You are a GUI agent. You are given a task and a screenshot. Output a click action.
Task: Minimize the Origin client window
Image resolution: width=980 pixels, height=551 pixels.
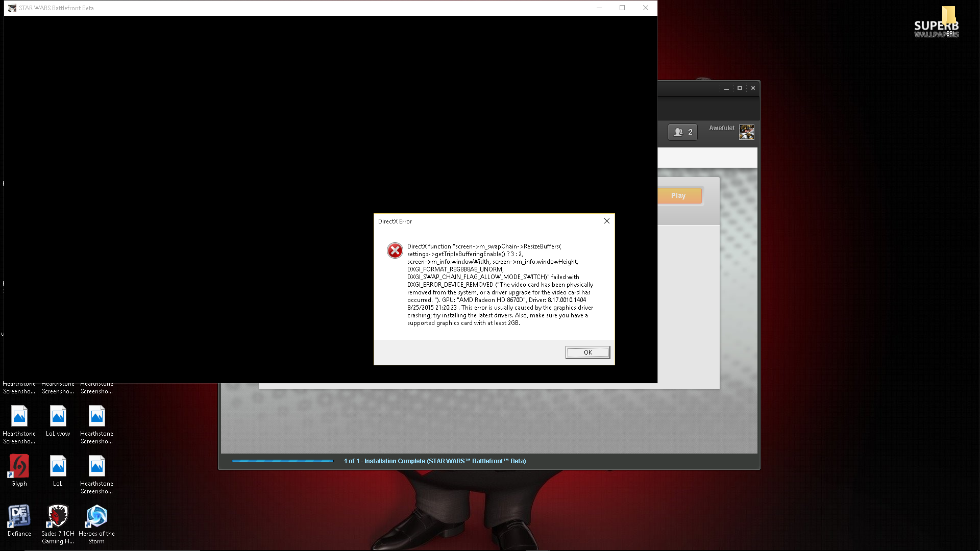pyautogui.click(x=726, y=88)
